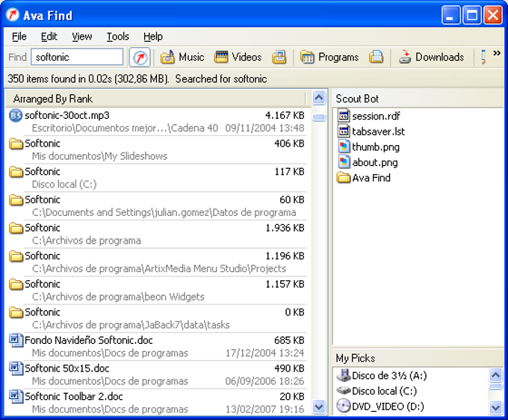This screenshot has height=420, width=508.
Task: Filter results by Music
Action: coord(182,58)
